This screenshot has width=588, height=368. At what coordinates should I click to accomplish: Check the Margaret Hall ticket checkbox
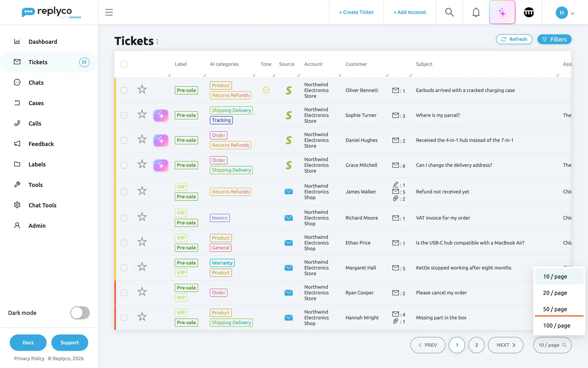[124, 268]
